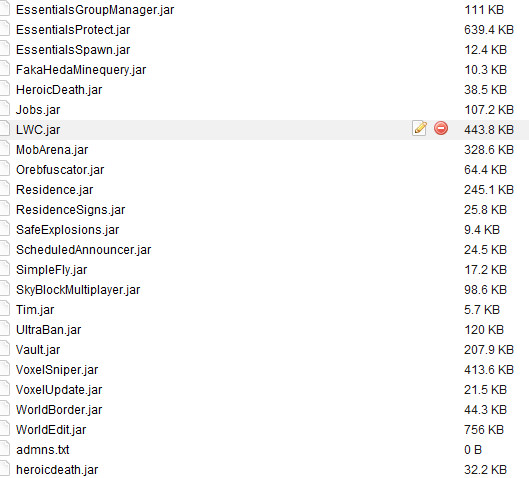
Task: Click the file icon beside Tim.jar
Action: (x=4, y=309)
